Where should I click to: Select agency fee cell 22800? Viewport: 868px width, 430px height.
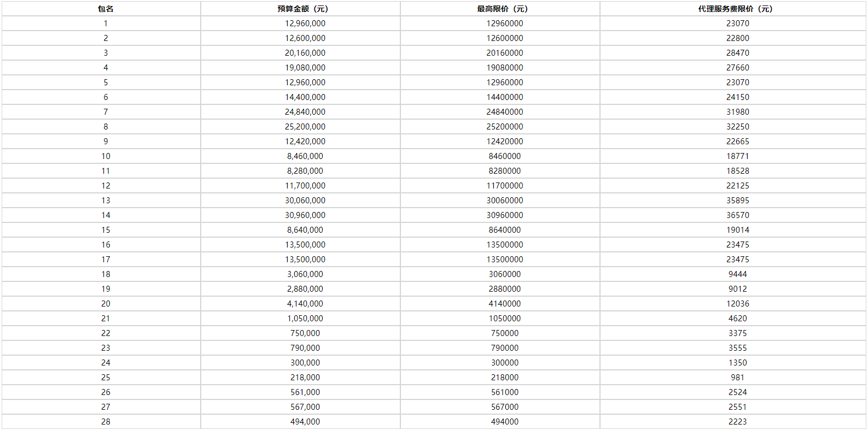(x=737, y=38)
